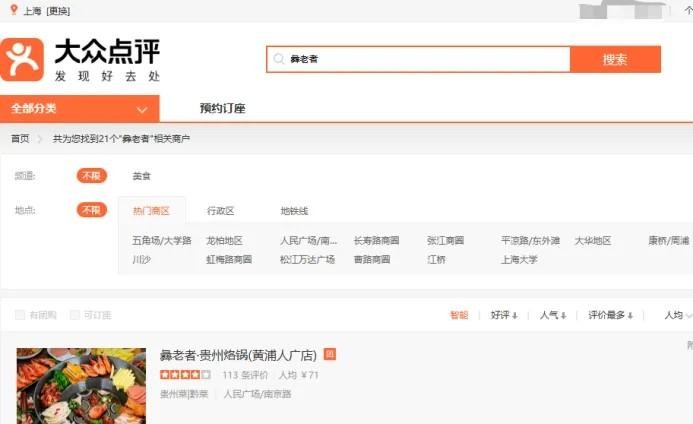693x424 pixels.
Task: Select the 康桥/周浦 area
Action: [x=668, y=241]
